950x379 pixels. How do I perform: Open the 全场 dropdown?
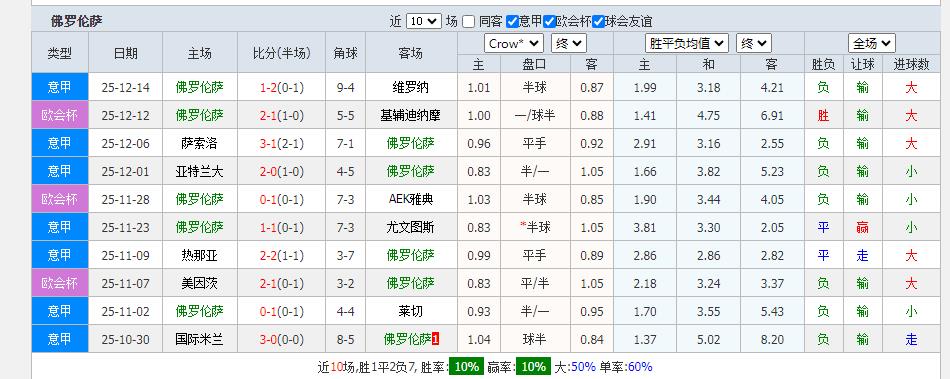[x=872, y=44]
